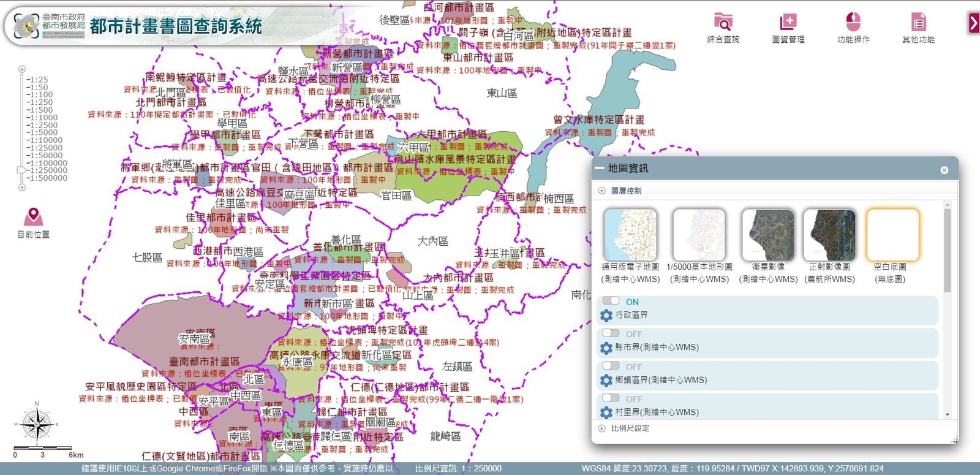The width and height of the screenshot is (980, 475).
Task: Open settings gear for 鄉鎮區界 layer
Action: coord(606,380)
